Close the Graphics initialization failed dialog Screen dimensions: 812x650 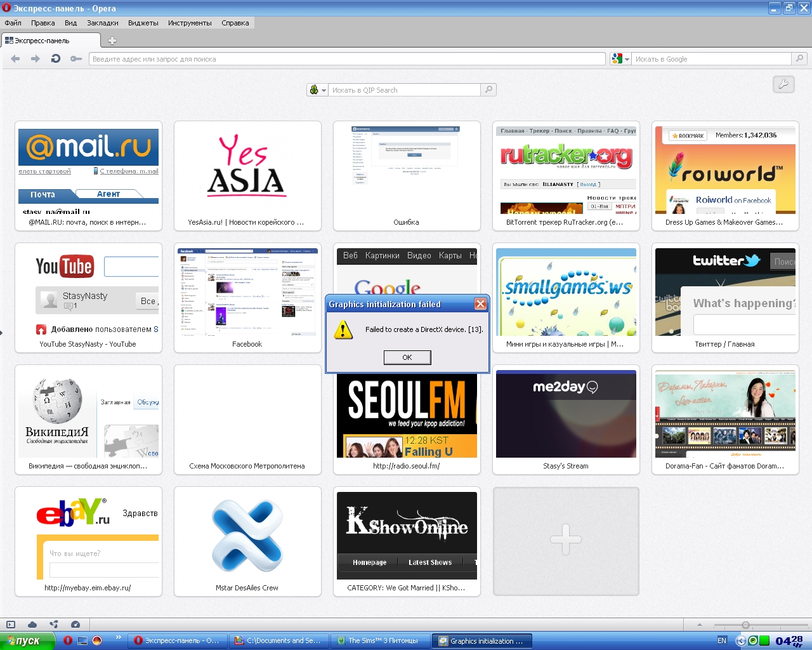(480, 304)
